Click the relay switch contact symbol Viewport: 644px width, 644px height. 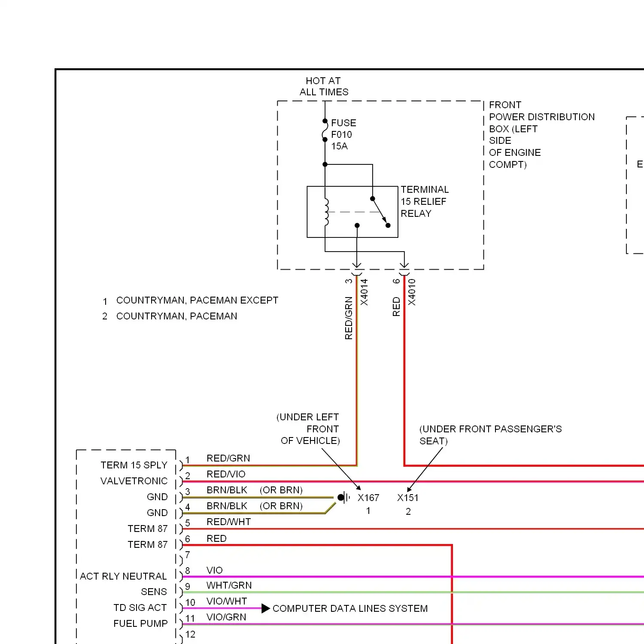380,212
